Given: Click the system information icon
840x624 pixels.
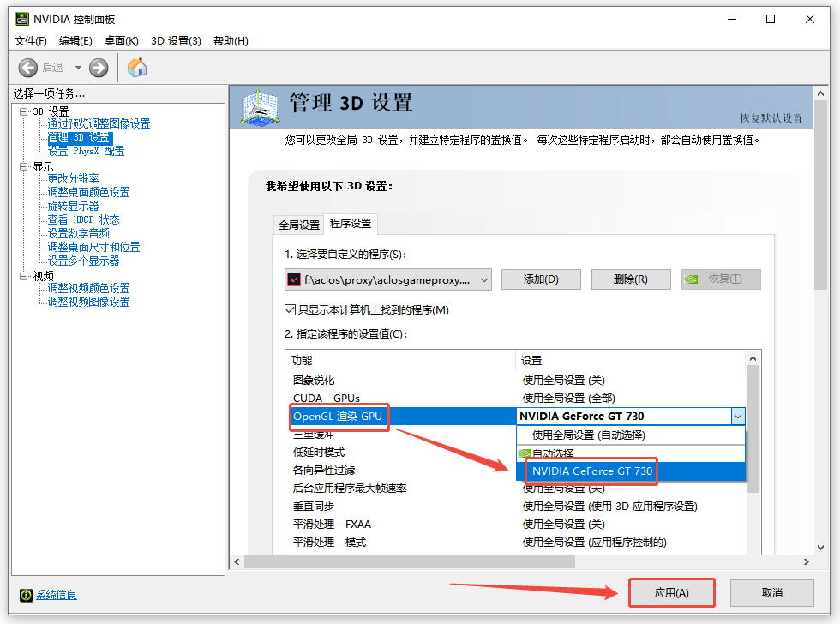Looking at the screenshot, I should [x=27, y=595].
